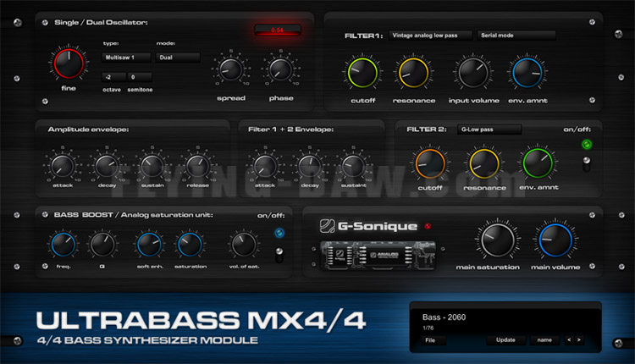The width and height of the screenshot is (635, 364).
Task: Click the red 0.54 value display
Action: [x=278, y=30]
